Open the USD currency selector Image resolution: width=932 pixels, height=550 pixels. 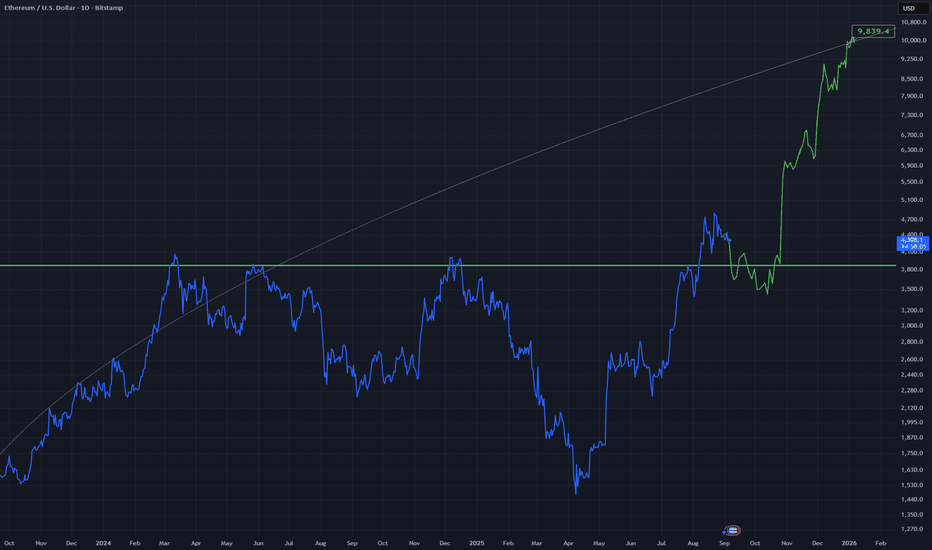click(x=913, y=8)
